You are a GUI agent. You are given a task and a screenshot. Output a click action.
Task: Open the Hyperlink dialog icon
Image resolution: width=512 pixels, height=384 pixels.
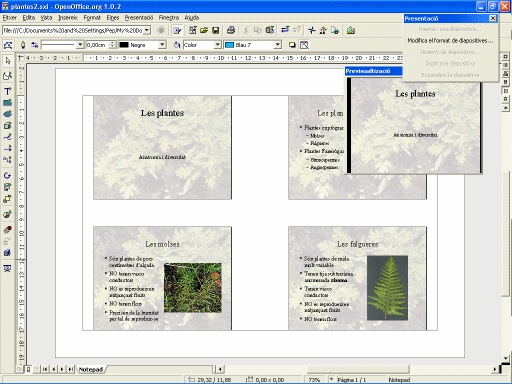pyautogui.click(x=335, y=30)
